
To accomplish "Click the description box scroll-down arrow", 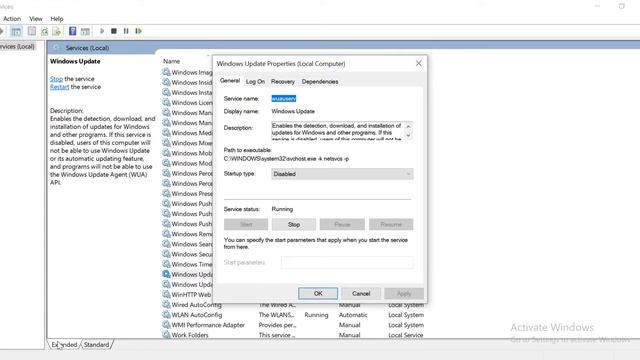I will [408, 136].
